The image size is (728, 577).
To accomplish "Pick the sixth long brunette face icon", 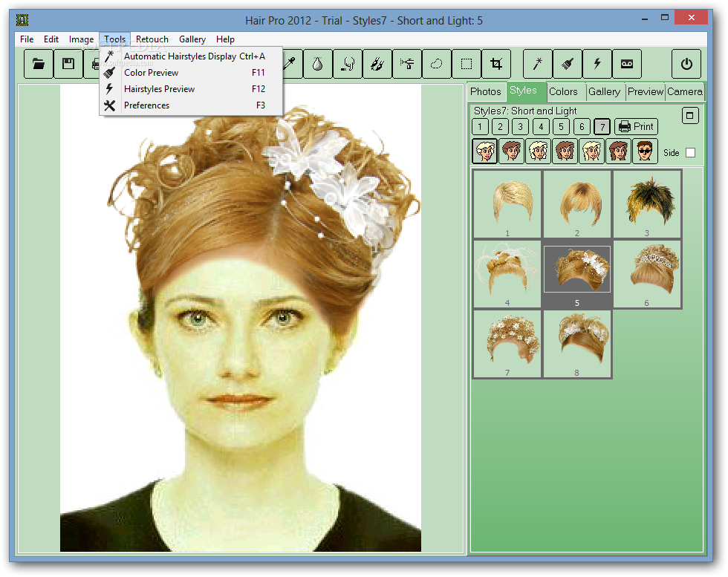I will [x=618, y=151].
